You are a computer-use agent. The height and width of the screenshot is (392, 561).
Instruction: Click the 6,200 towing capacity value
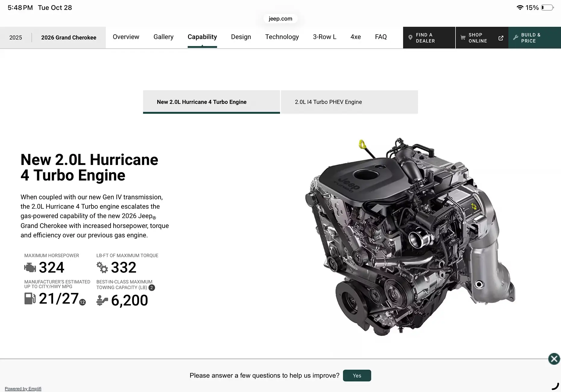pos(130,300)
